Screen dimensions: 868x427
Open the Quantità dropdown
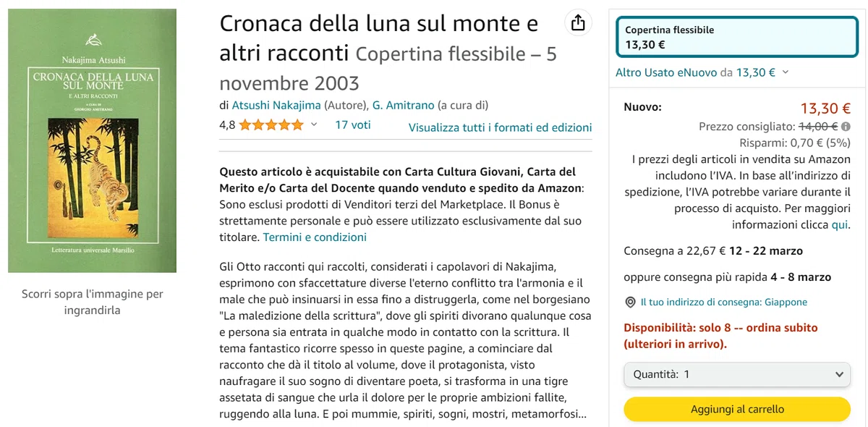pos(737,375)
